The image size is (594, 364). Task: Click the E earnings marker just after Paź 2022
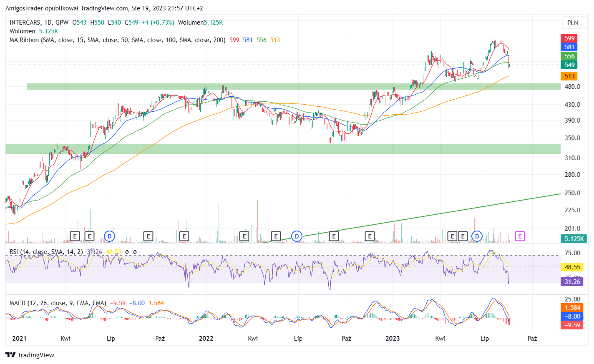pyautogui.click(x=370, y=236)
